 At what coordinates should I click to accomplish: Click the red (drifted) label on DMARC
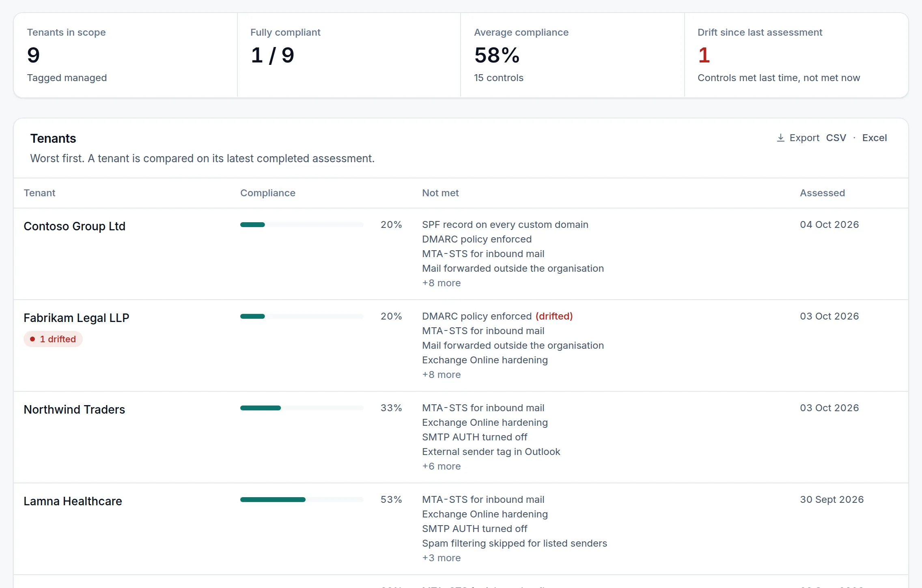pyautogui.click(x=554, y=316)
